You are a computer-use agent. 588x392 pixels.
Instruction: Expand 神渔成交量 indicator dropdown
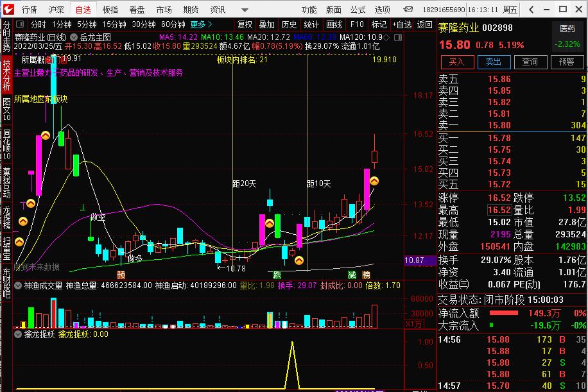click(x=17, y=285)
